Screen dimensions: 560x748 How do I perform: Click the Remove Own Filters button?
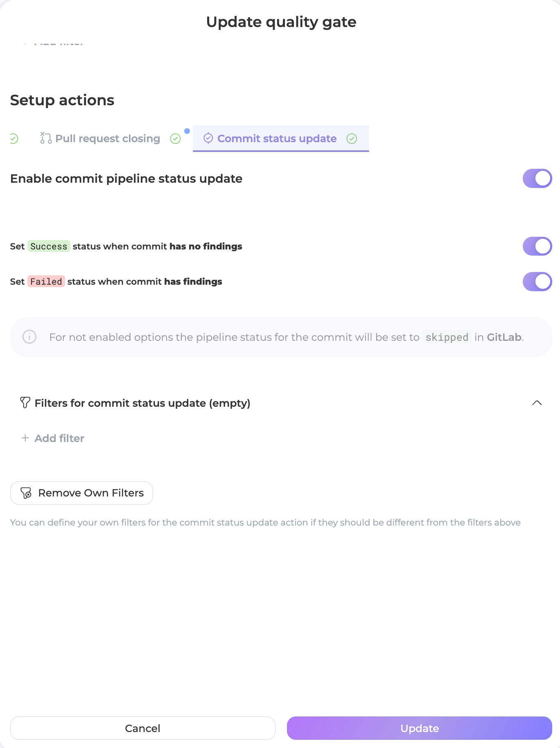[x=81, y=493]
